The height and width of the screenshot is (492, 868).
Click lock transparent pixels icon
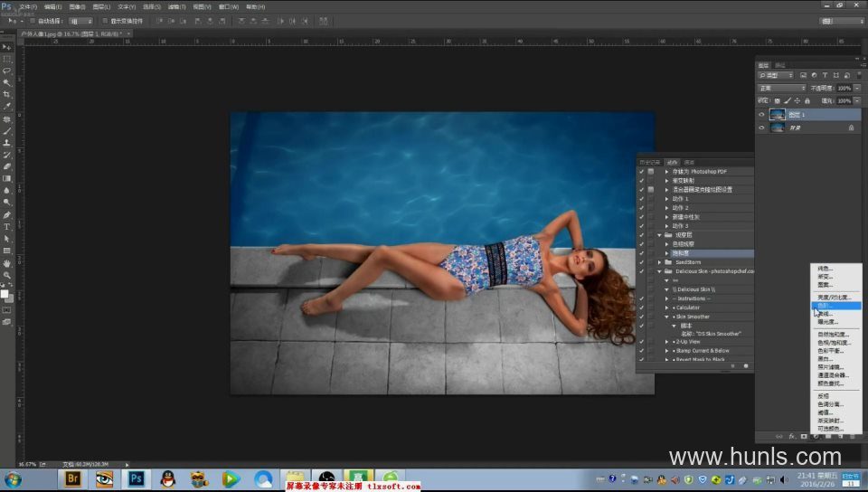[777, 100]
